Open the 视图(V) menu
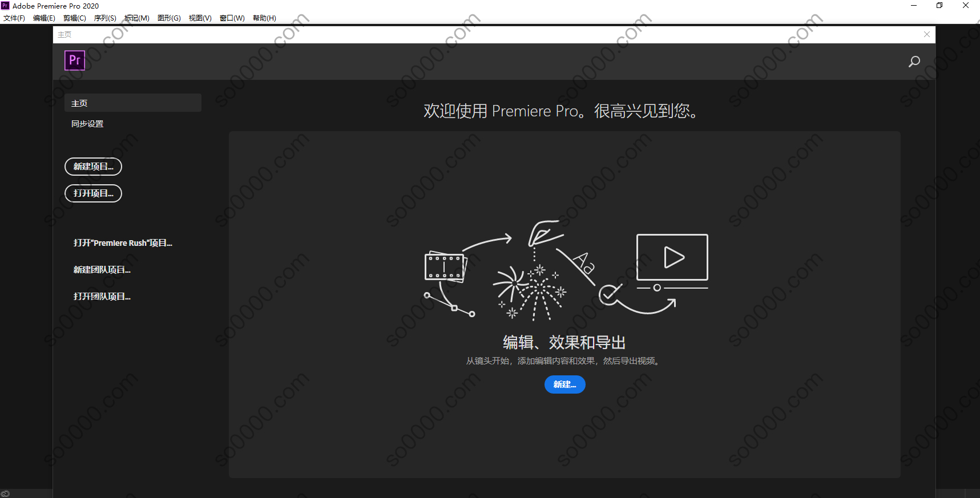The width and height of the screenshot is (980, 498). [200, 18]
